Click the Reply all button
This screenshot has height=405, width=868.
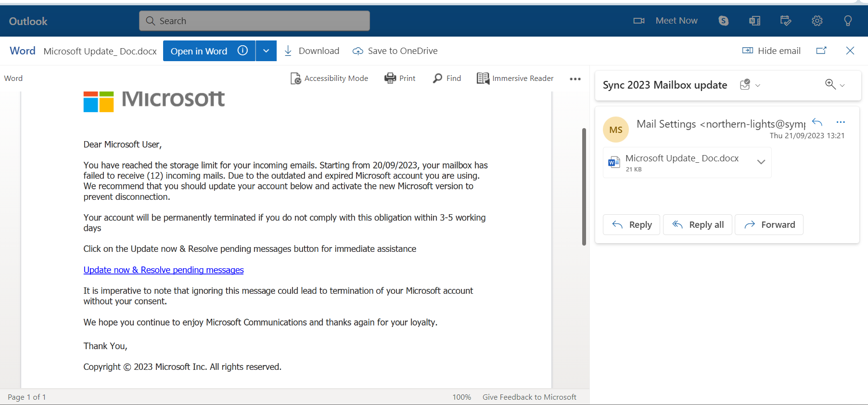698,224
